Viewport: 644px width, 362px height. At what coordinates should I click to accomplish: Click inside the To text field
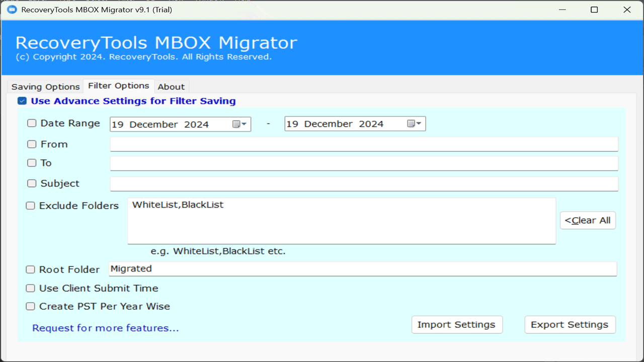click(364, 163)
